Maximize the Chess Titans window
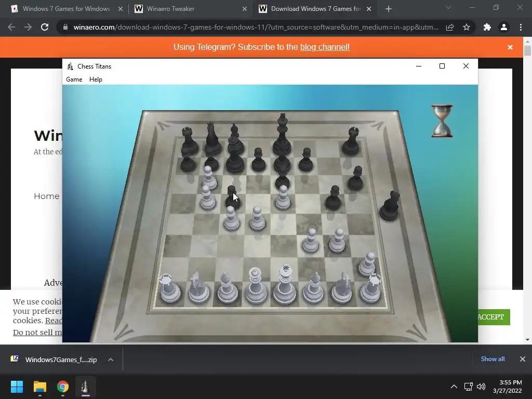Image resolution: width=532 pixels, height=399 pixels. tap(442, 66)
